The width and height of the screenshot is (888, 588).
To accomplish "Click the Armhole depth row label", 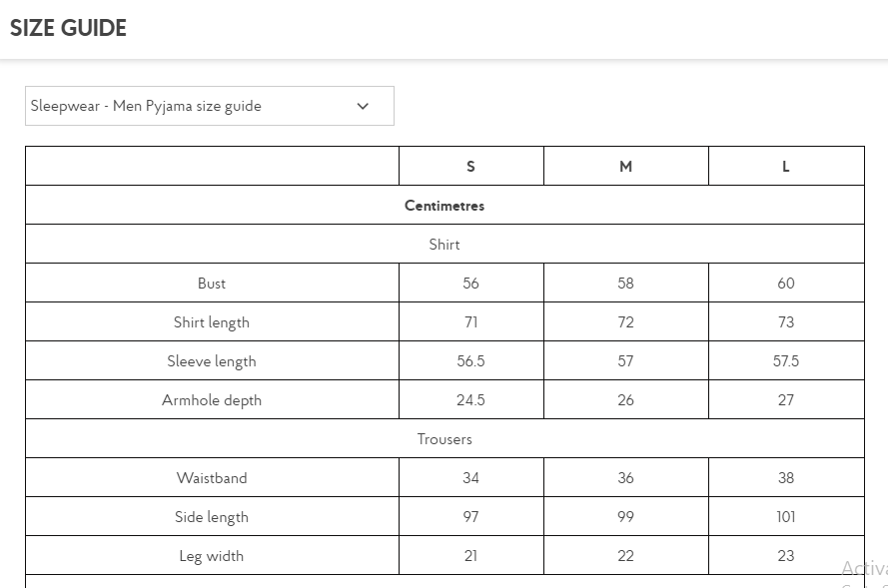I will (212, 400).
